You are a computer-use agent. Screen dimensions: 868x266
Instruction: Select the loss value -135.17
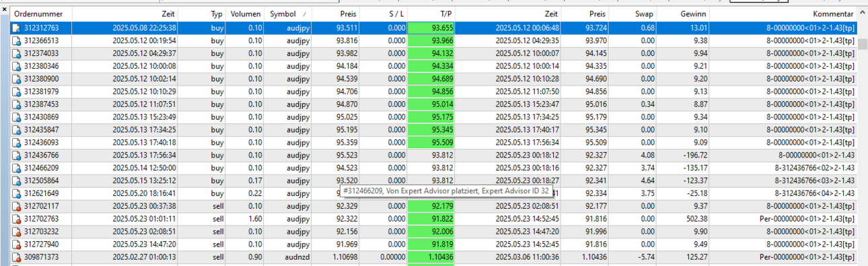point(694,168)
